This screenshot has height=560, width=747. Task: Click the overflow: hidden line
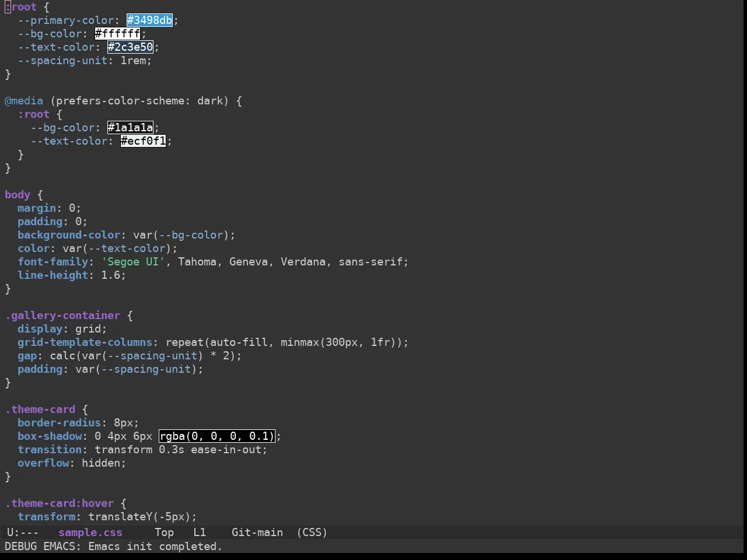72,463
